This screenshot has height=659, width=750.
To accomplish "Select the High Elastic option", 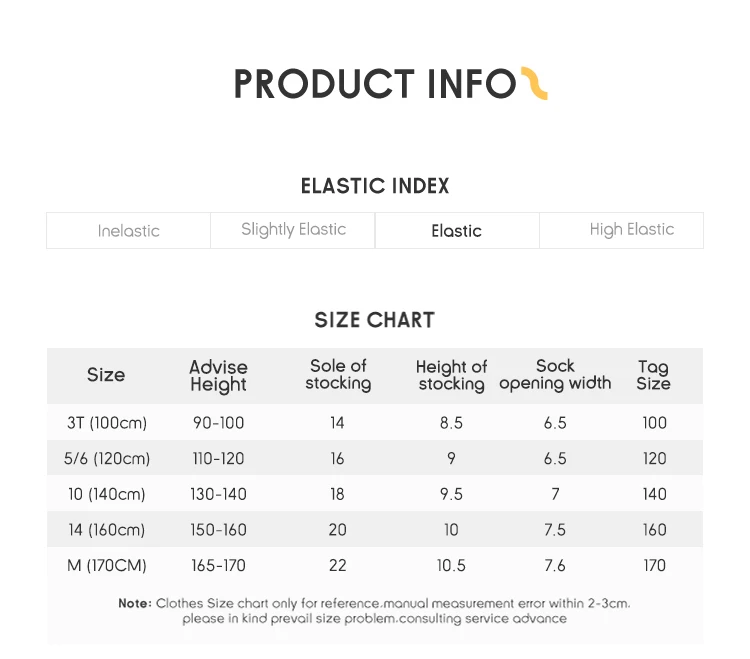I will coord(631,230).
